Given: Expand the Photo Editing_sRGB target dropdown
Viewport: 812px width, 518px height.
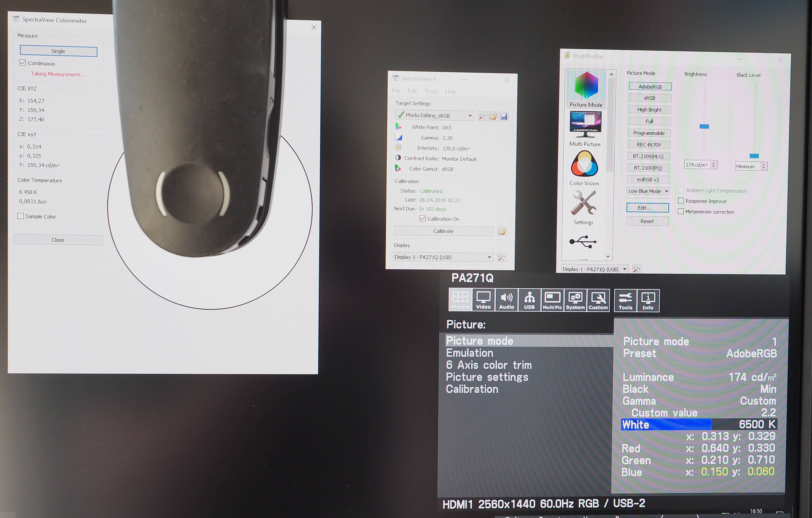Looking at the screenshot, I should 470,116.
